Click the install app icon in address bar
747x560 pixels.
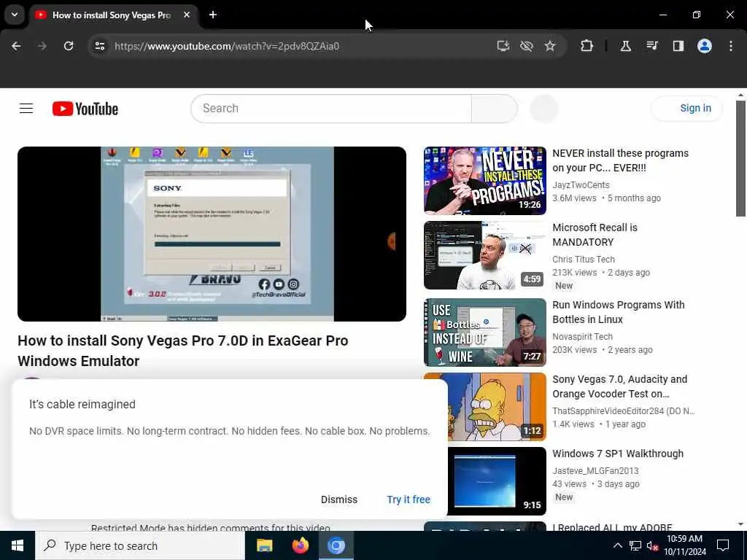[503, 46]
